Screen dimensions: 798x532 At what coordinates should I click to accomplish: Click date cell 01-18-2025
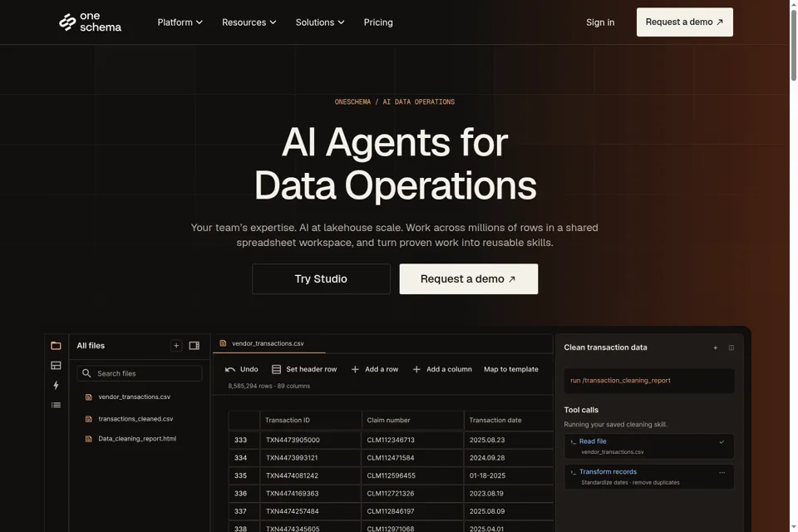509,475
